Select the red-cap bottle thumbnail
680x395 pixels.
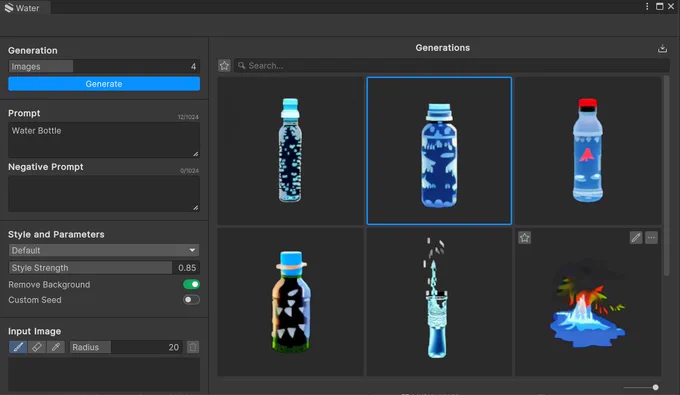click(x=588, y=151)
